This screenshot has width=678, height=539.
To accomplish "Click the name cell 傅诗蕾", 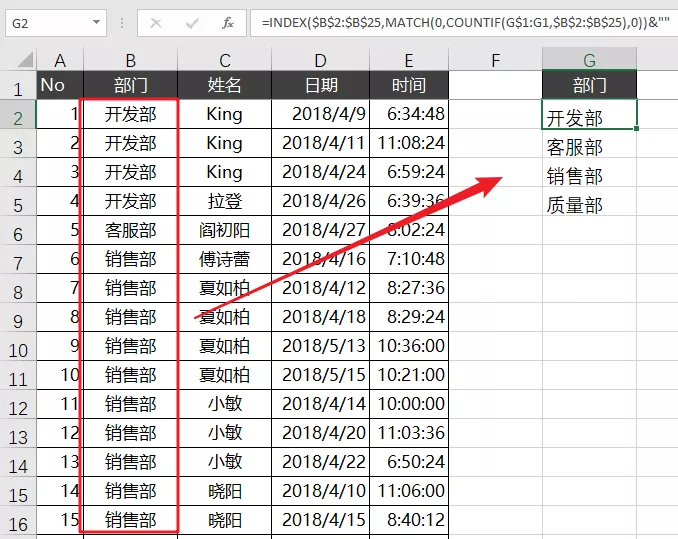I will point(224,259).
